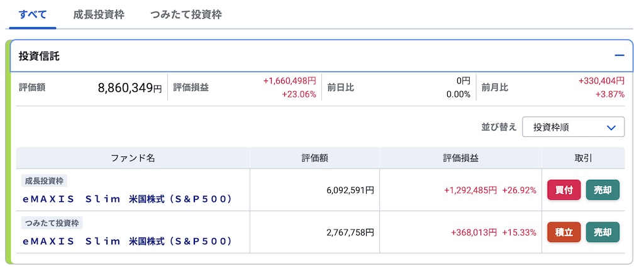
Task: Click the 6,092,591円 valuation cell
Action: (x=350, y=190)
